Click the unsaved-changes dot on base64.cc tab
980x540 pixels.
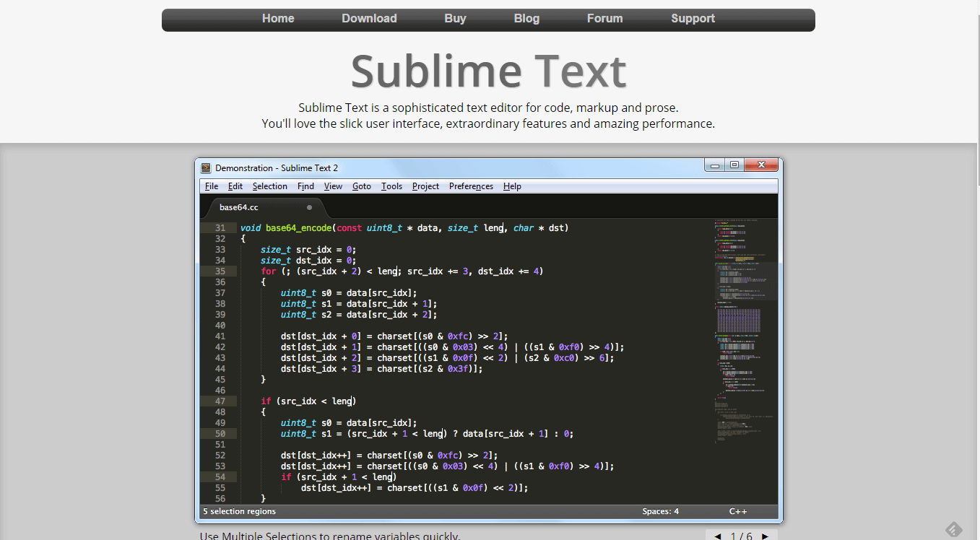[309, 207]
